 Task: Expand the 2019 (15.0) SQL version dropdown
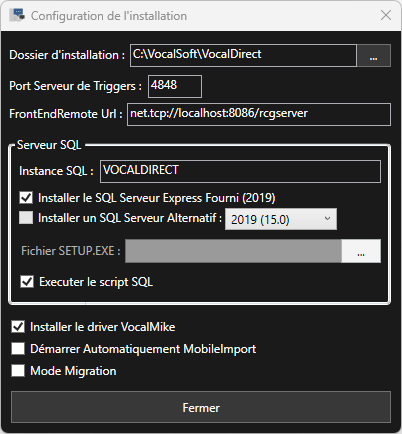click(281, 219)
